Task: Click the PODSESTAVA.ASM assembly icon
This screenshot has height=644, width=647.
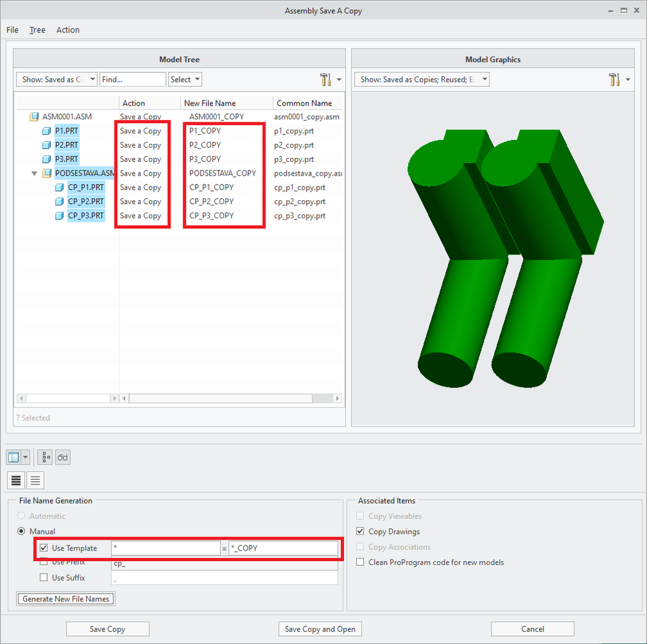Action: pyautogui.click(x=47, y=174)
